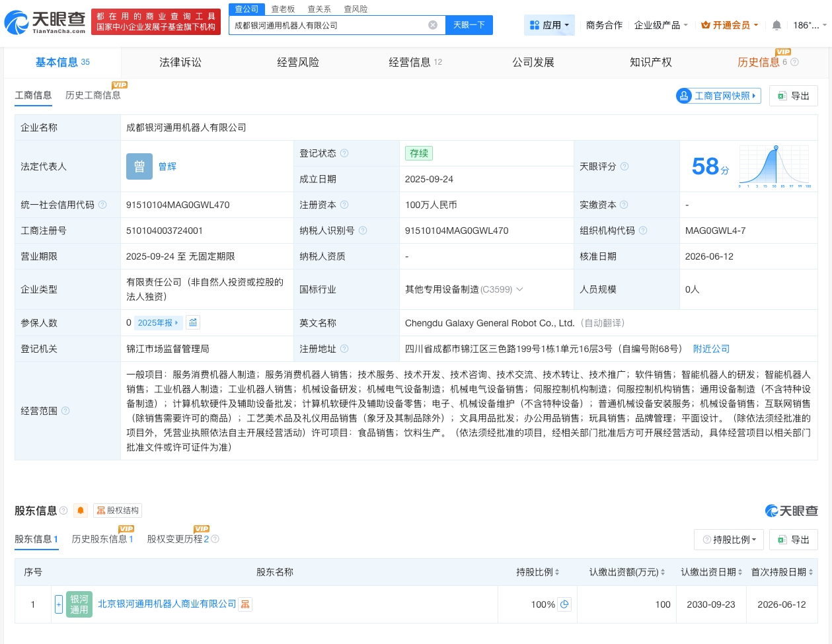Open the 知识产权 tab
Image resolution: width=832 pixels, height=644 pixels.
point(651,62)
